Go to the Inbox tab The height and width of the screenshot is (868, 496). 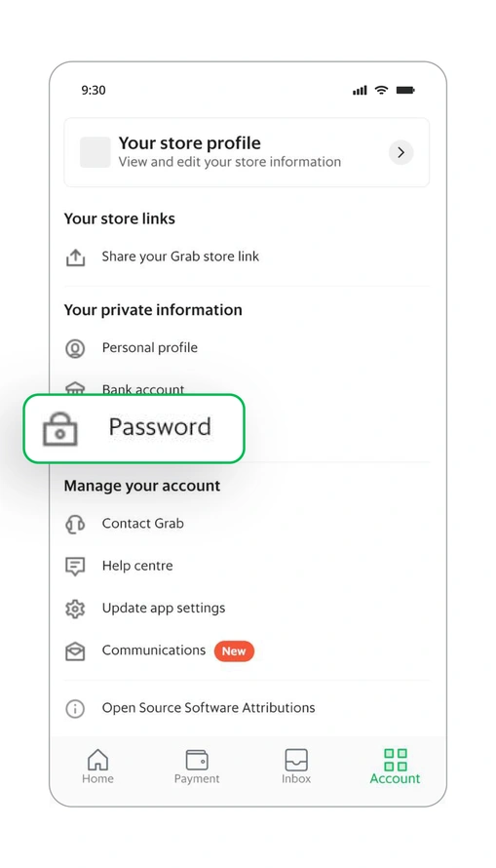coord(296,767)
